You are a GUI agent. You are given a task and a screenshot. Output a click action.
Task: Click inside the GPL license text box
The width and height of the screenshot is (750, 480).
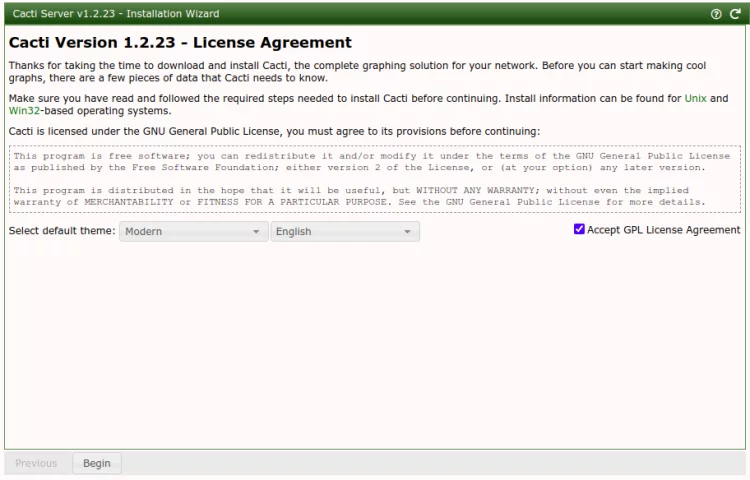point(375,179)
